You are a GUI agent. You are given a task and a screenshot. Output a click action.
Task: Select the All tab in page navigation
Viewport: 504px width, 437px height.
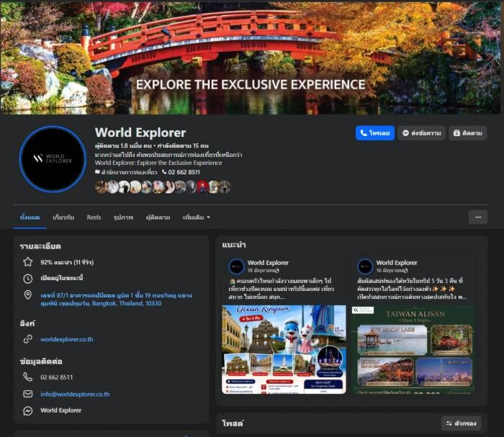30,217
